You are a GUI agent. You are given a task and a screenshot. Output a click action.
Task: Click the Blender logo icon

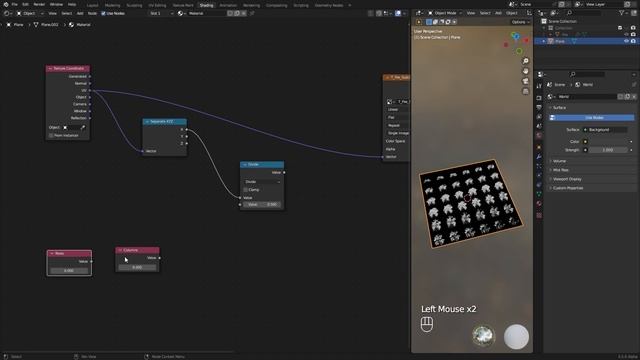(6, 4)
